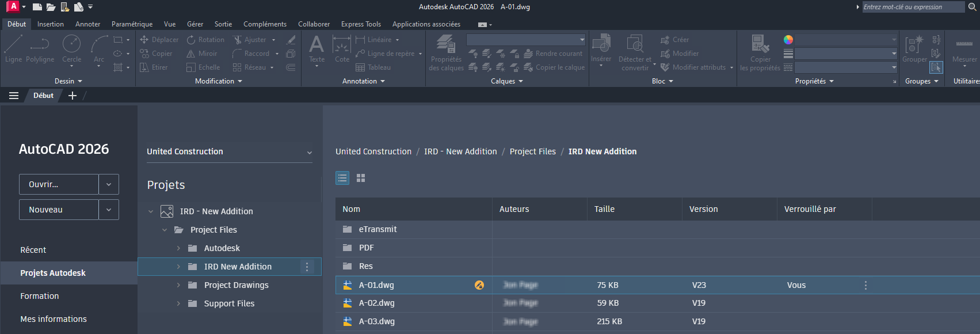
Task: Open the Express Tools ribbon tab
Action: (361, 24)
